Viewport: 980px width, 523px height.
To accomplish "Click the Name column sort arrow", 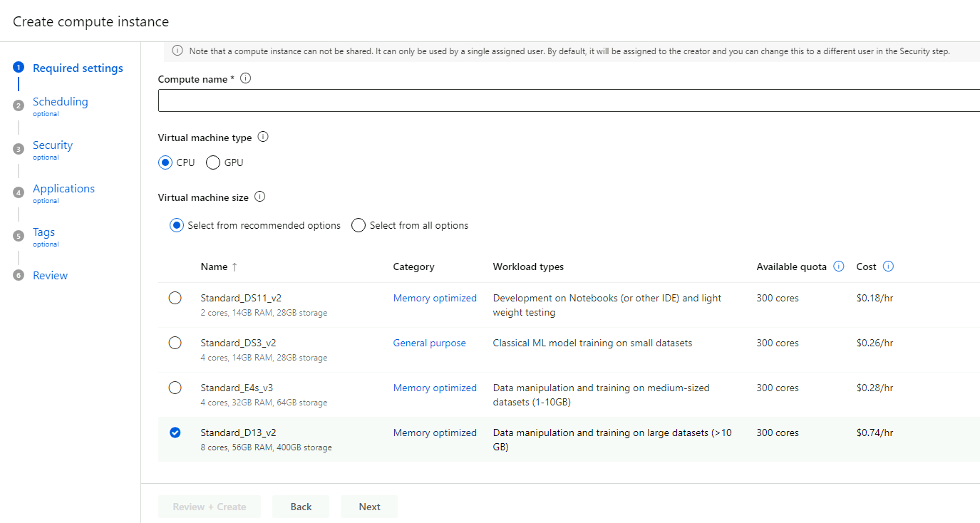I will click(x=234, y=266).
